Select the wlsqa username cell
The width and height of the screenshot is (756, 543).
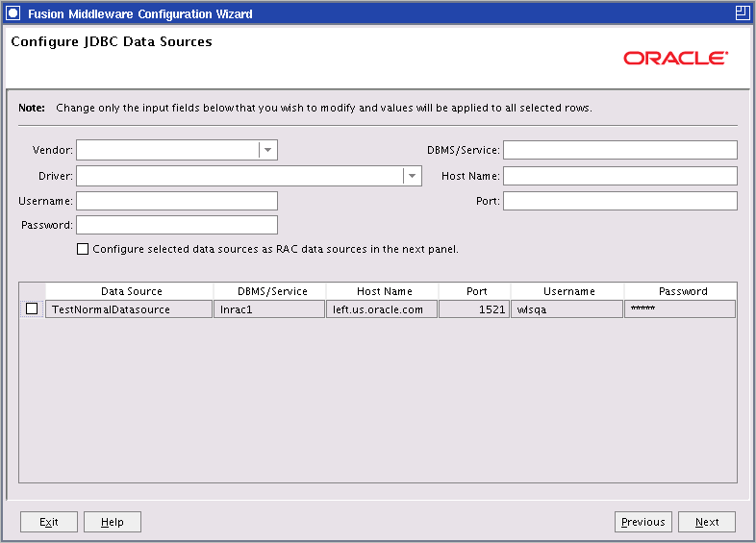pyautogui.click(x=567, y=309)
